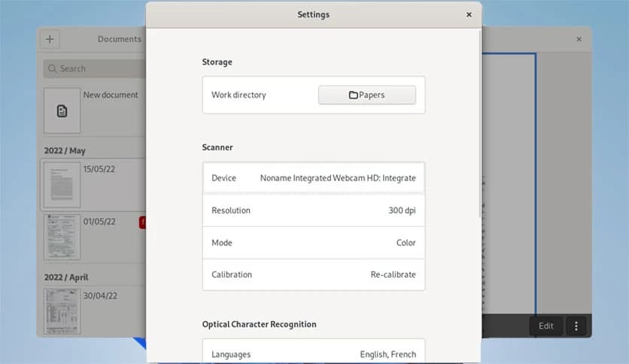Click Re-calibrate in Calibration row
Viewport: 629px width, 364px height.
click(393, 275)
